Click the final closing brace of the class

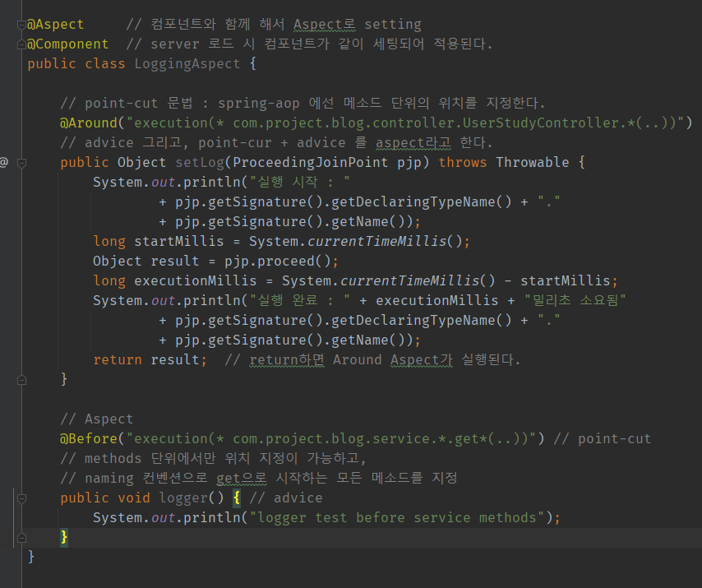pos(31,556)
